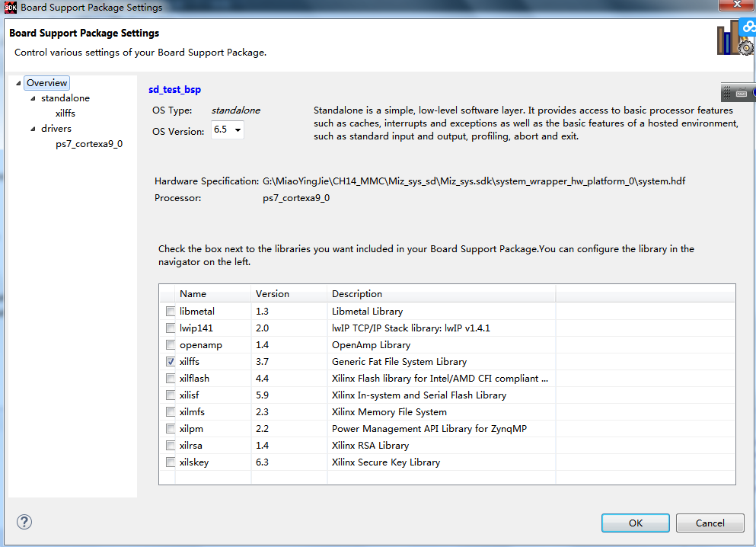756x547 pixels.
Task: Select the xilmfs row name
Action: tap(192, 412)
